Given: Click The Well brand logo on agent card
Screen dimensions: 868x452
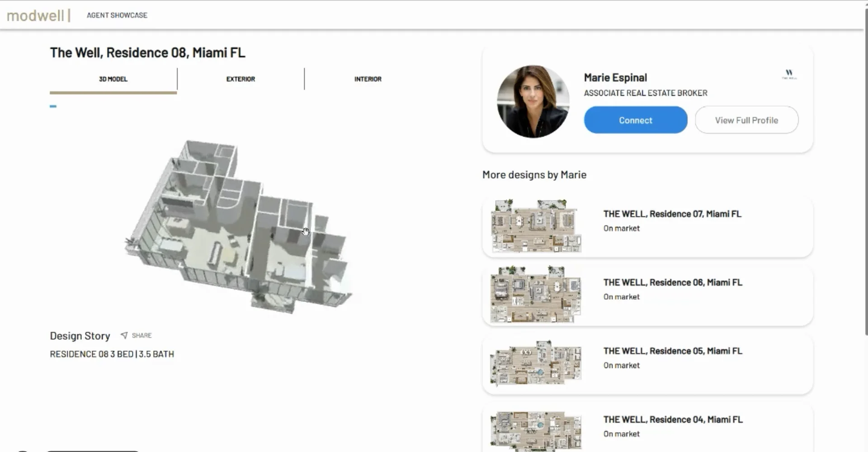Looking at the screenshot, I should [x=789, y=74].
